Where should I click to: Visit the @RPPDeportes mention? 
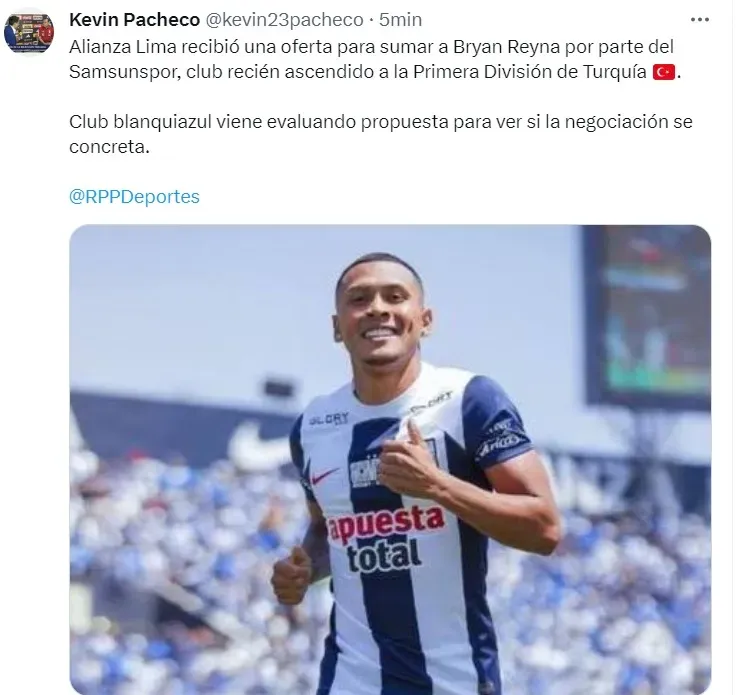134,196
